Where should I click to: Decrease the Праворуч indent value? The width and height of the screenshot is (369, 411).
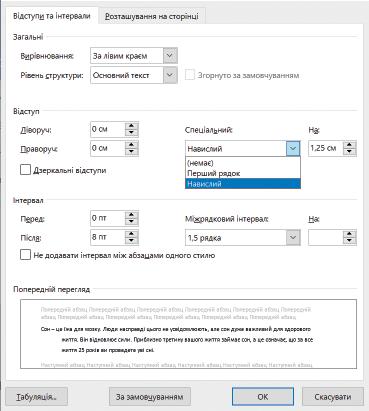tap(131, 152)
